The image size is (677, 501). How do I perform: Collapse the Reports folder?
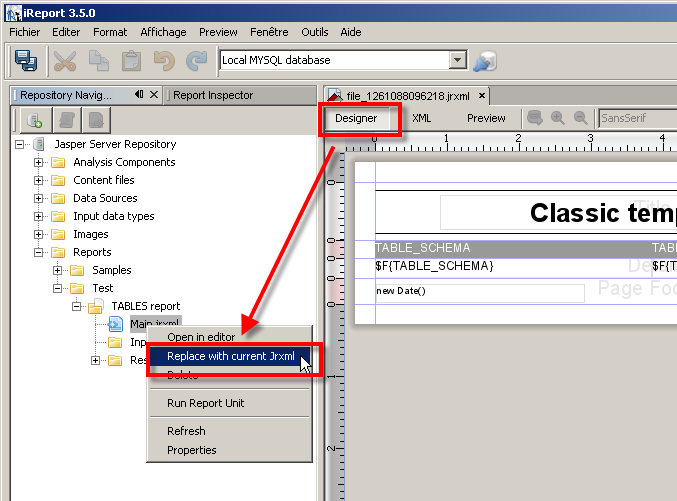coord(38,252)
